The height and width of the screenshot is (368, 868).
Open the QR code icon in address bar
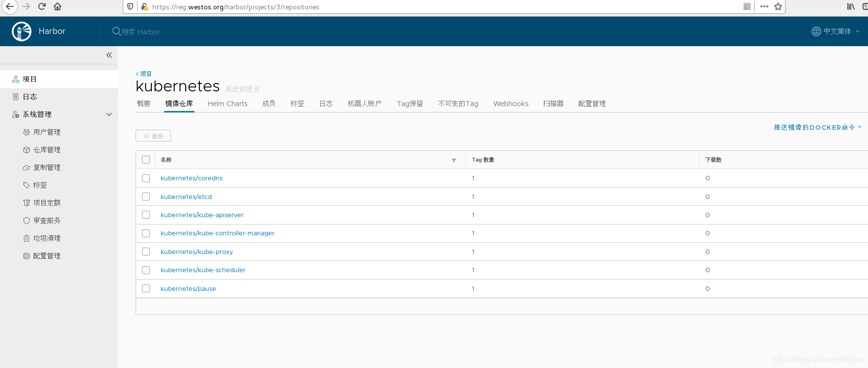tap(747, 6)
